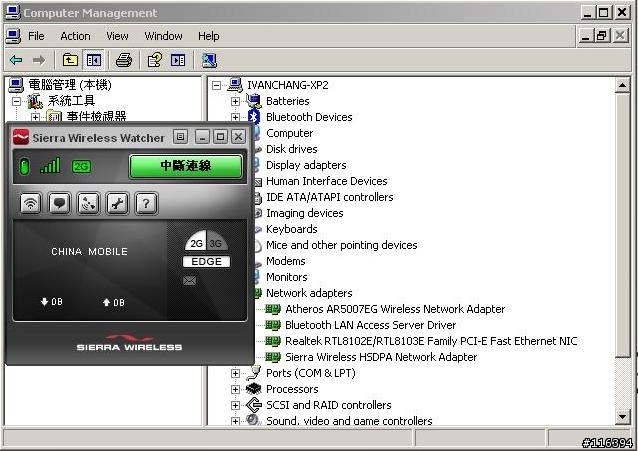Click the Back arrow toolbar button
638x451 pixels.
(x=16, y=60)
